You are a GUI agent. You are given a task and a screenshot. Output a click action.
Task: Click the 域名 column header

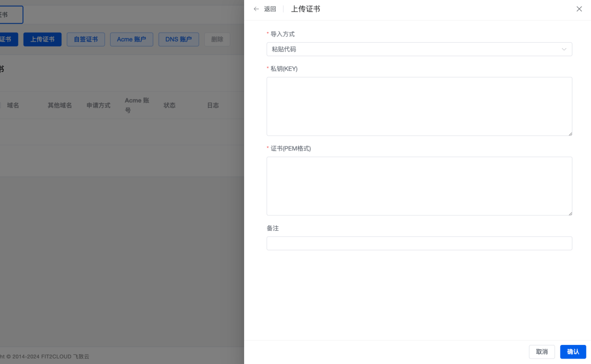point(13,105)
